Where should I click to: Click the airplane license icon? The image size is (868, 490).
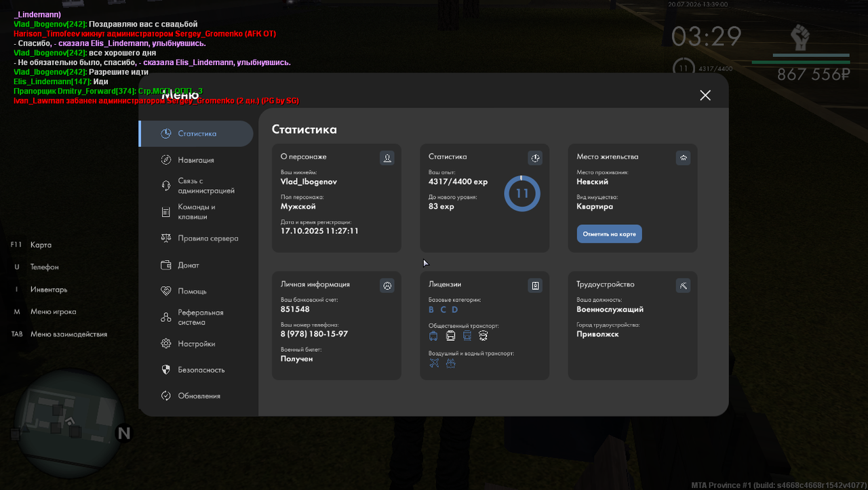point(434,364)
